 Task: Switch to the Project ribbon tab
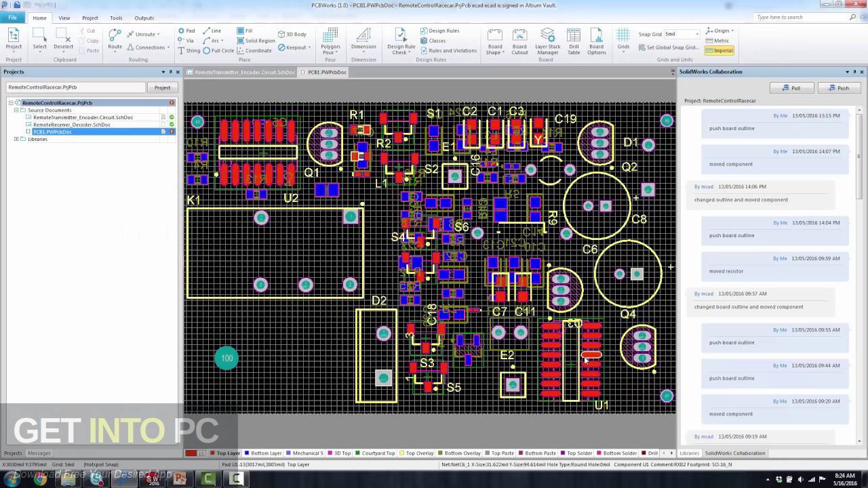(90, 18)
